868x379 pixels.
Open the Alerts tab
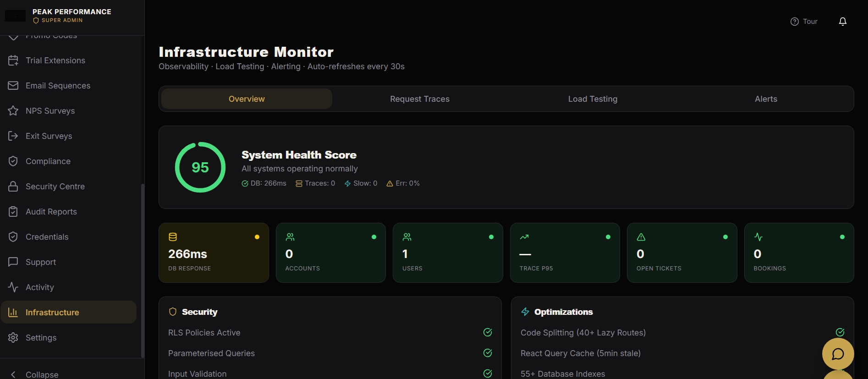coord(766,99)
